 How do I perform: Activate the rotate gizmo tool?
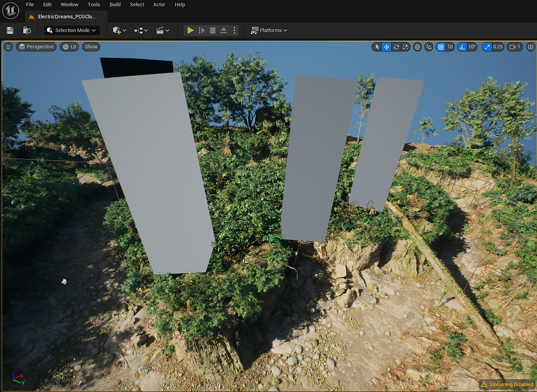click(x=396, y=47)
